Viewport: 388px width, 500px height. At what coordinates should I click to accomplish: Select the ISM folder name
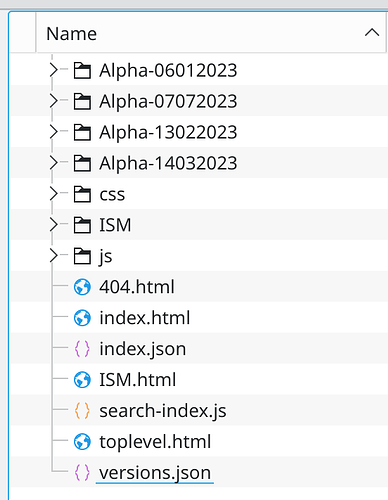pos(115,225)
